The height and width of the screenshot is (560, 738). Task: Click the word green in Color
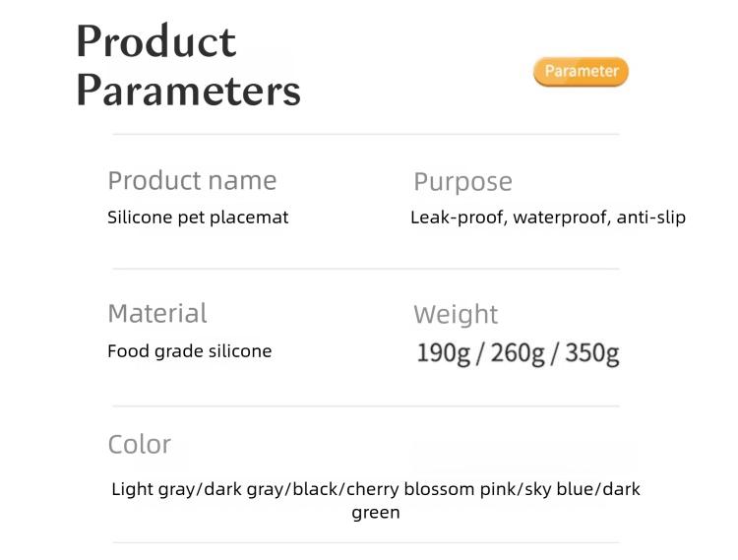tap(376, 513)
